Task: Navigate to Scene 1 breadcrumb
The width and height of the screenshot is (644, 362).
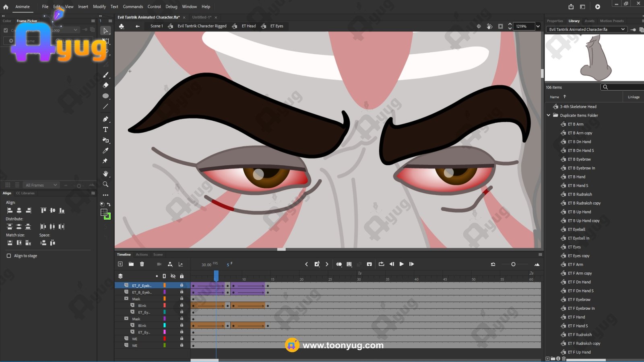Action: 157,26
